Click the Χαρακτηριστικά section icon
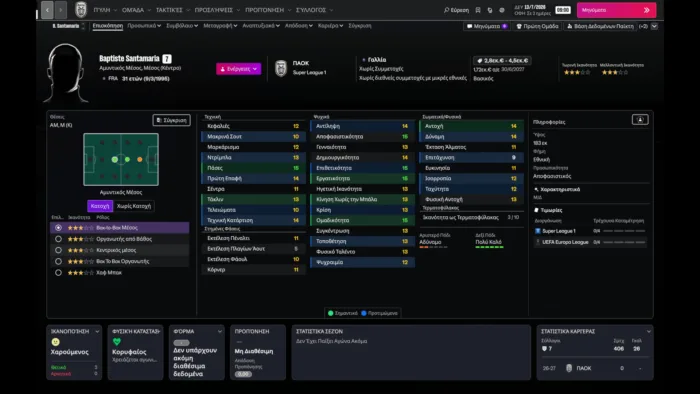 (x=536, y=189)
